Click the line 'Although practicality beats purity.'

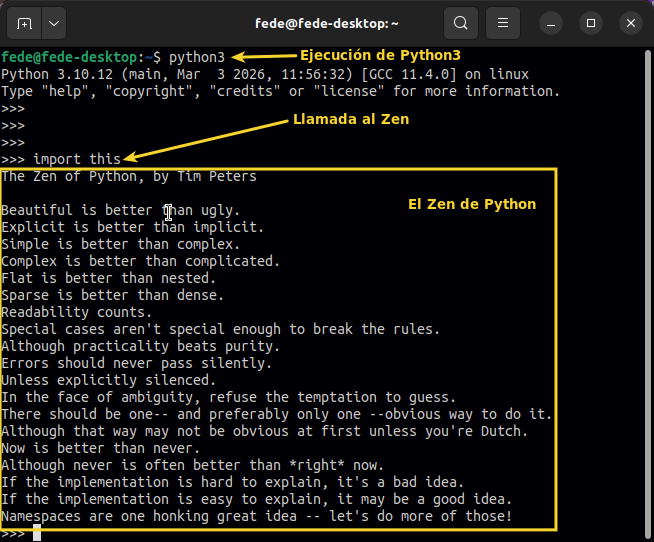point(141,347)
